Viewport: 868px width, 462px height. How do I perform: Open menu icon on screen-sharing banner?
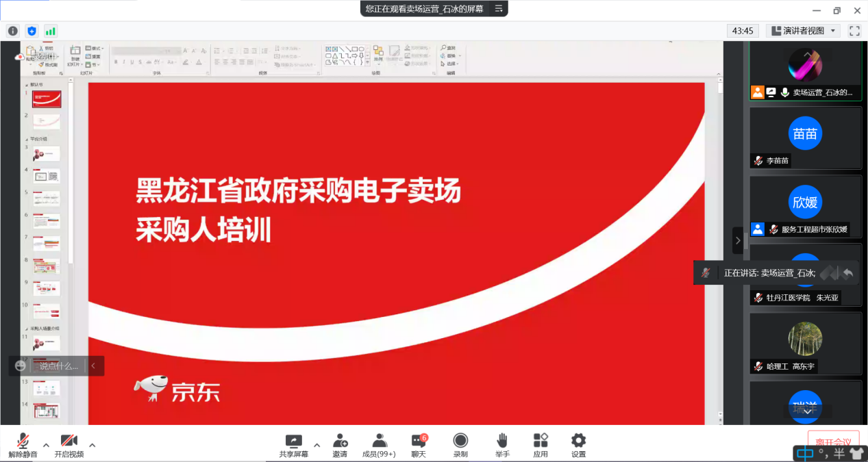pyautogui.click(x=498, y=9)
